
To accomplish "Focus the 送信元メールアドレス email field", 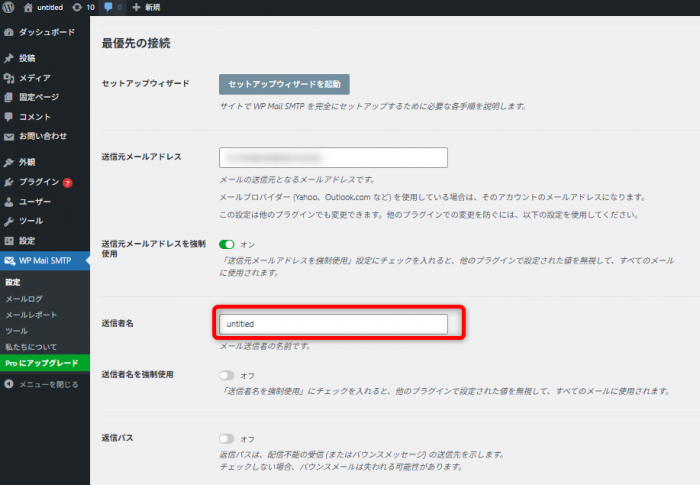I will click(333, 157).
